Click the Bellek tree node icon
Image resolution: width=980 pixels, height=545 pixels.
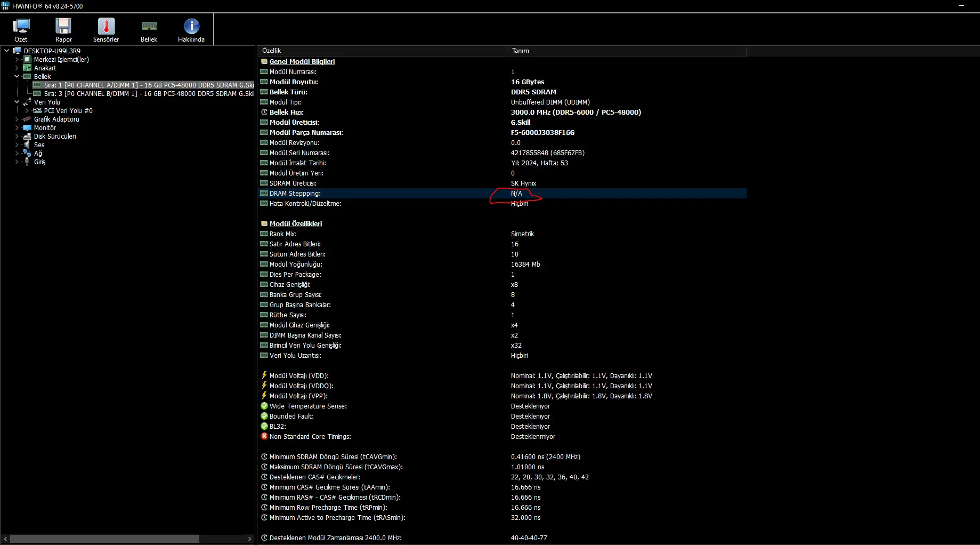pos(27,76)
